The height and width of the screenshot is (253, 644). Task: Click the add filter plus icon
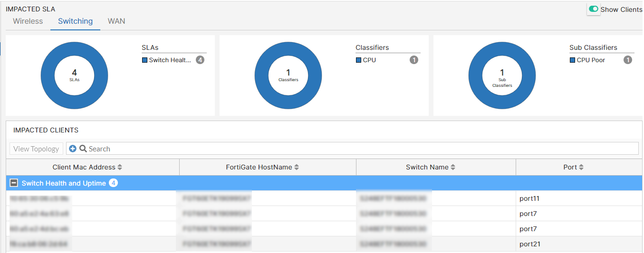[x=73, y=149]
